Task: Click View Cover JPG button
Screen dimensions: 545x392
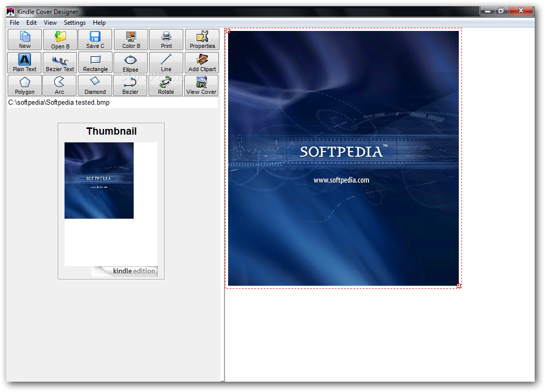Action: [201, 86]
